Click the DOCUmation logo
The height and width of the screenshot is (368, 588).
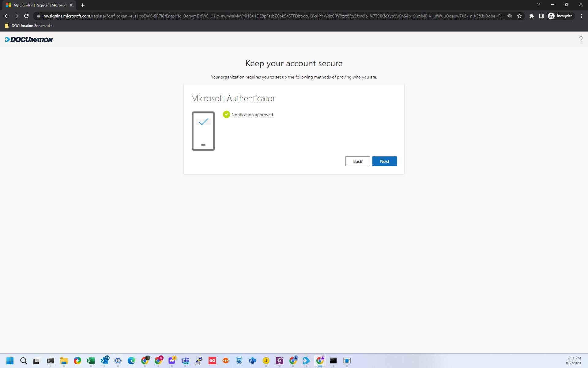(x=29, y=39)
